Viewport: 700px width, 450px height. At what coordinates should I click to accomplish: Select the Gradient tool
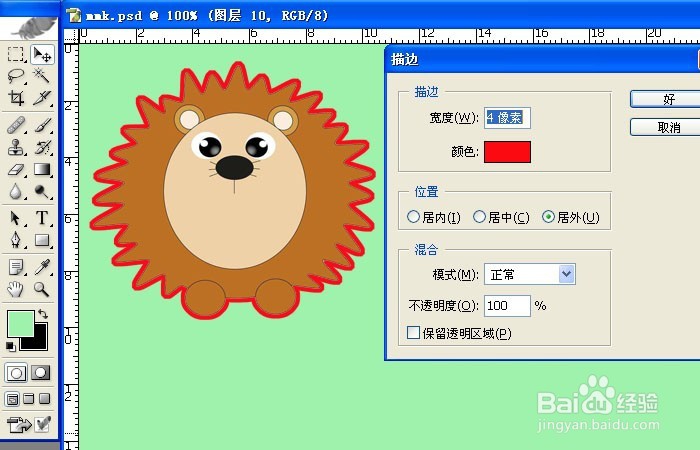[x=42, y=170]
